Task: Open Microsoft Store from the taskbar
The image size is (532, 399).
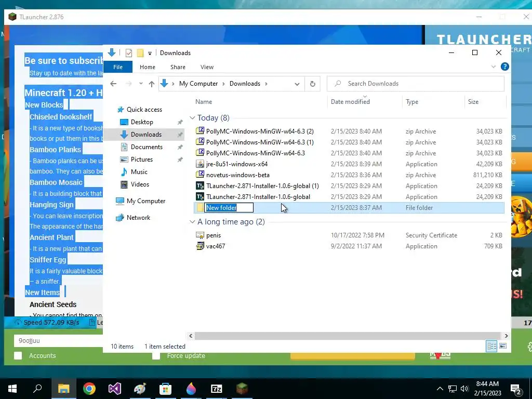Action: point(166,389)
